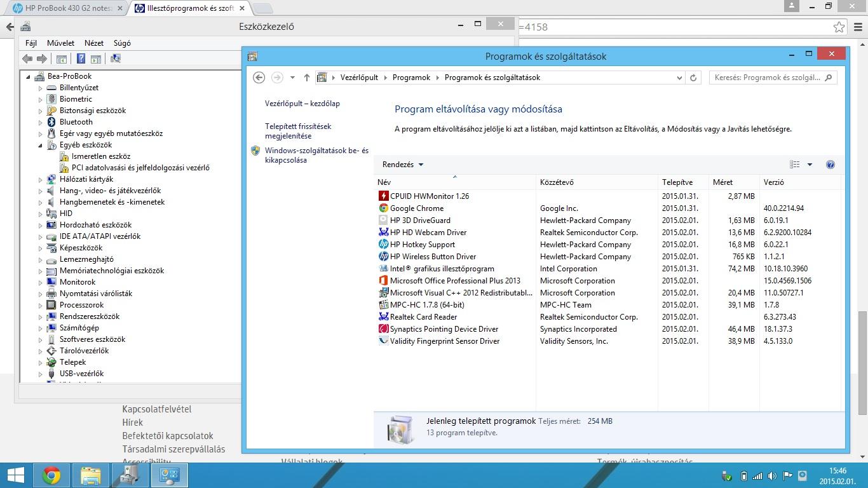
Task: Click the browser page vertical scrollbar thumb
Action: [862, 363]
